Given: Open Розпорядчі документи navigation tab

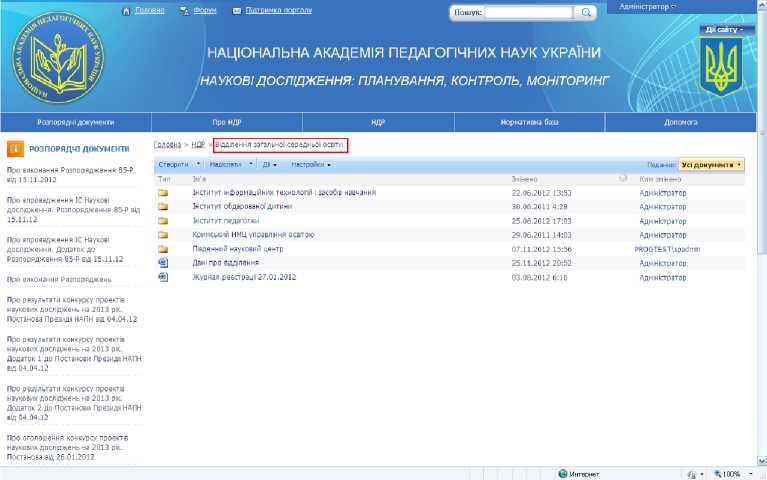Looking at the screenshot, I should (76, 122).
